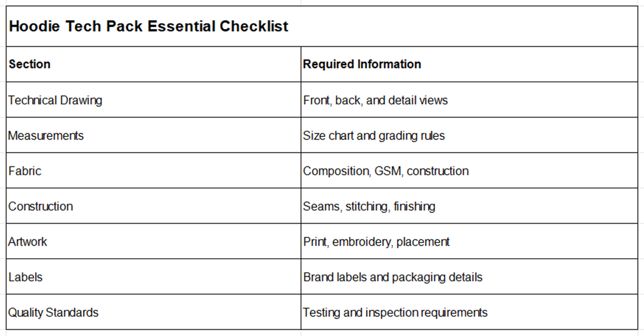Select Testing and inspection requirements cell

click(469, 312)
